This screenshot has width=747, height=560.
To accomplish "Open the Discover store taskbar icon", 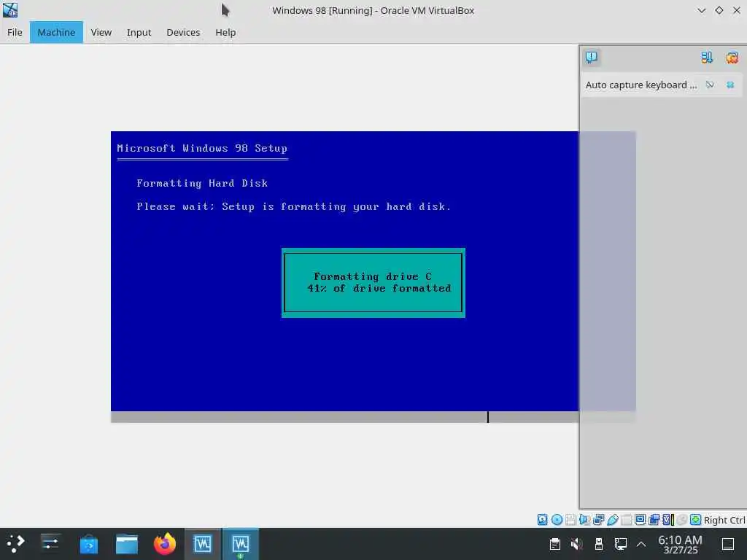I will pyautogui.click(x=88, y=543).
